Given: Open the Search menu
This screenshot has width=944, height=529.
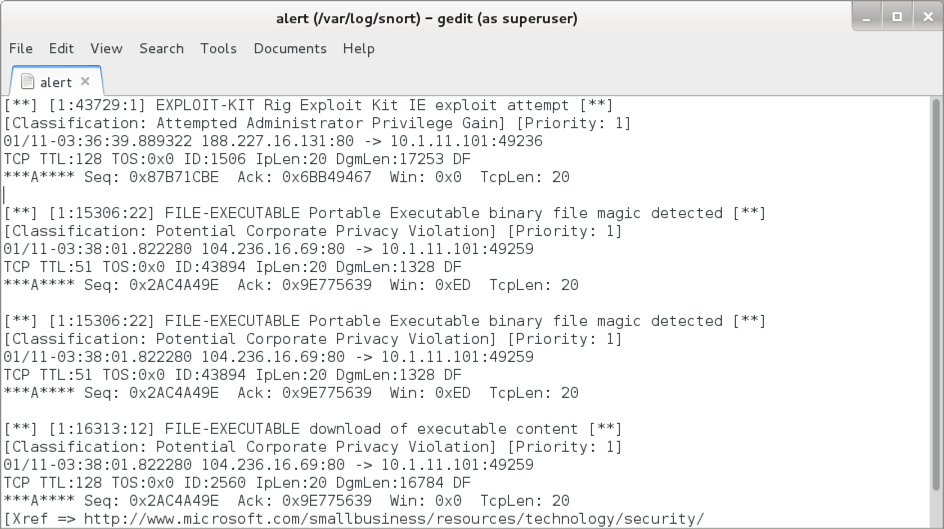Looking at the screenshot, I should [x=161, y=48].
